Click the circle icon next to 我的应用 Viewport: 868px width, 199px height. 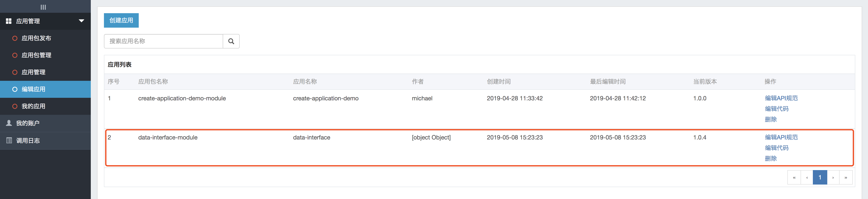(x=15, y=106)
